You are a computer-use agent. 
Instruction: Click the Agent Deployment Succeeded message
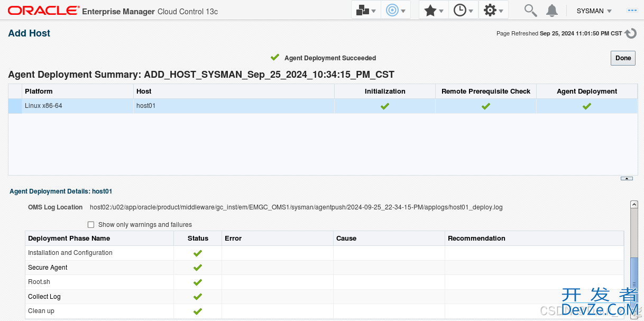330,58
